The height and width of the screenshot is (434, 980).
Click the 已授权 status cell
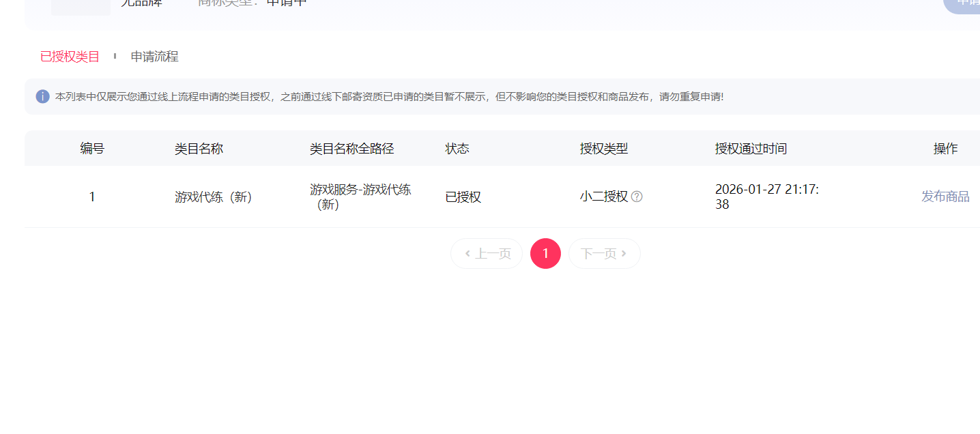click(463, 197)
